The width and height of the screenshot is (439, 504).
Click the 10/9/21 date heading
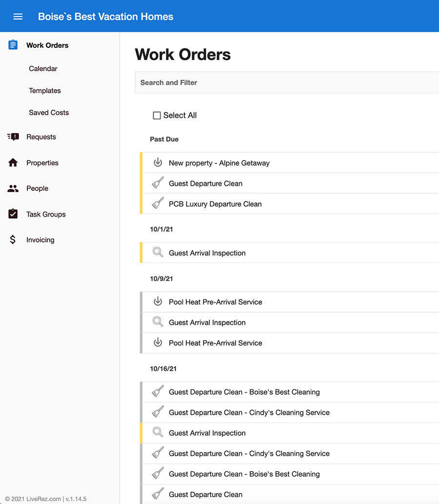161,279
